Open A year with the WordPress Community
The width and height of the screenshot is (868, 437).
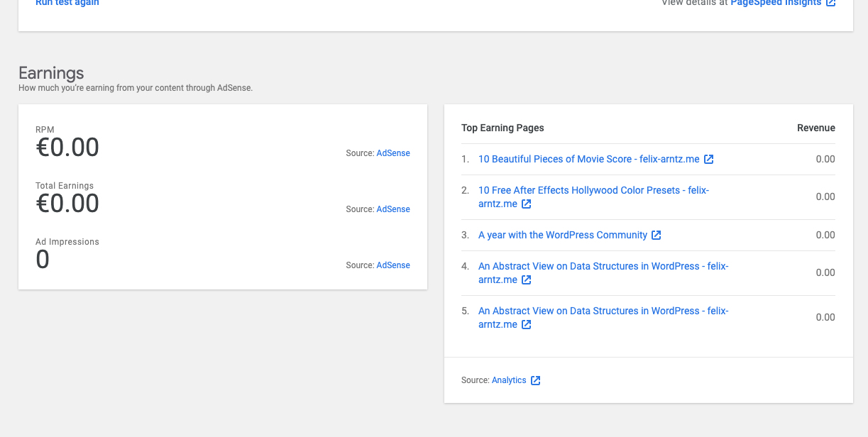[563, 236]
